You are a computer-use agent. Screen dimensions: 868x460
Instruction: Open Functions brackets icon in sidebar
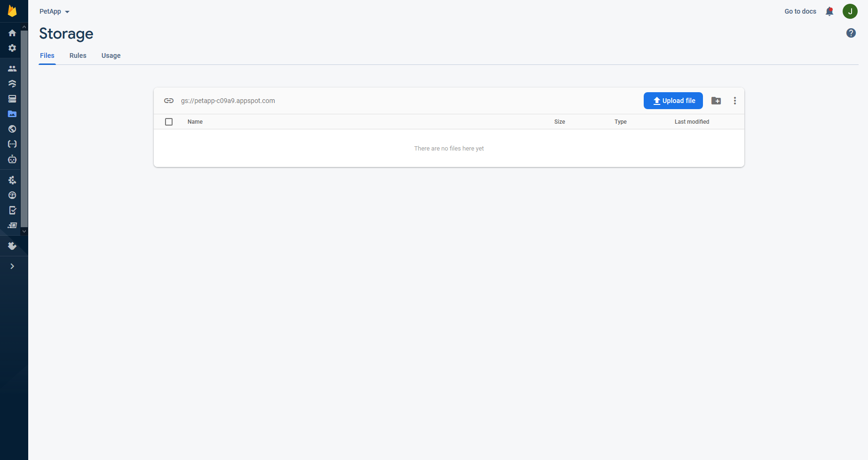tap(12, 144)
